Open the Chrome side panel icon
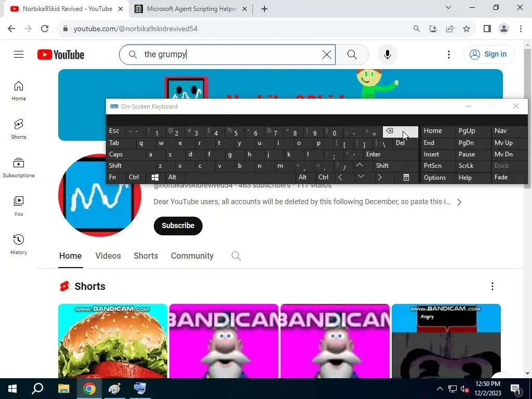The width and height of the screenshot is (532, 399). tap(487, 29)
